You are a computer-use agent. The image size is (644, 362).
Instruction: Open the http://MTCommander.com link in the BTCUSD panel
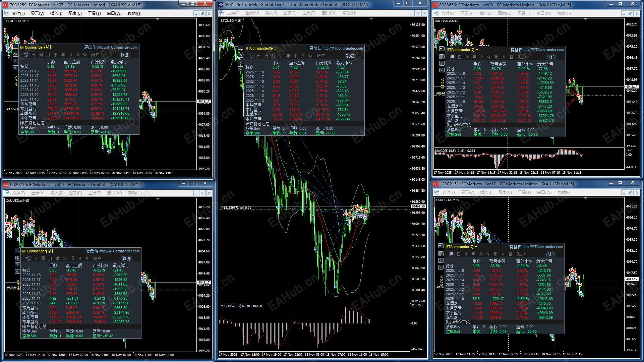point(342,48)
